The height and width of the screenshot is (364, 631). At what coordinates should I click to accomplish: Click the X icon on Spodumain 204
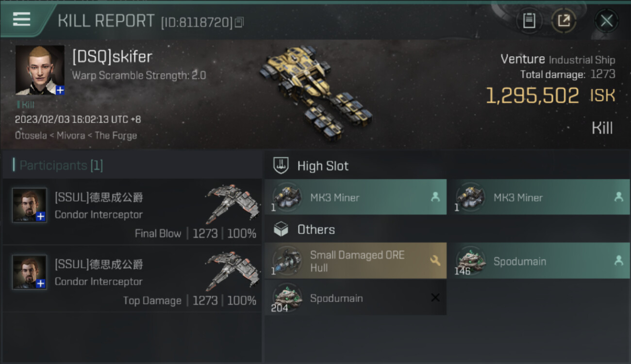click(435, 298)
